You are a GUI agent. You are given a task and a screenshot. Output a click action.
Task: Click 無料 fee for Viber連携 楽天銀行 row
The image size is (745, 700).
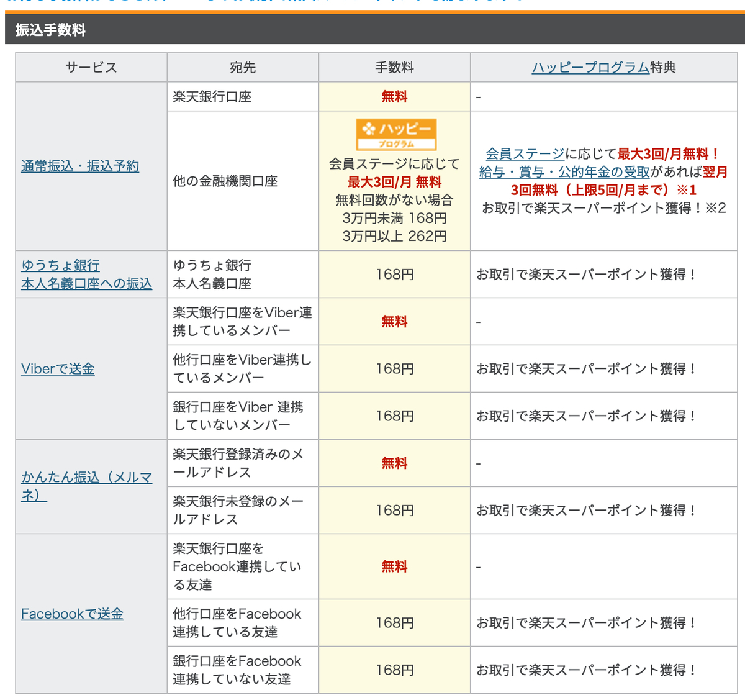[x=394, y=322]
